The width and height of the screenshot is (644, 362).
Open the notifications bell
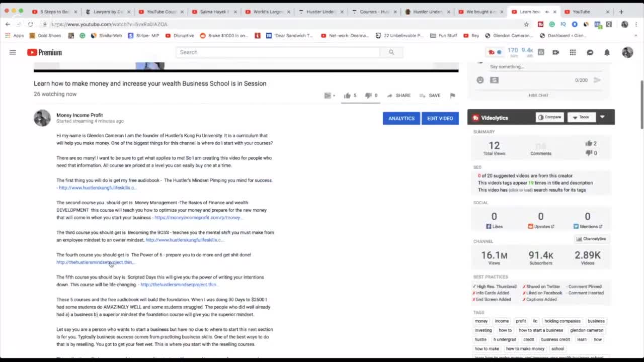point(607,52)
